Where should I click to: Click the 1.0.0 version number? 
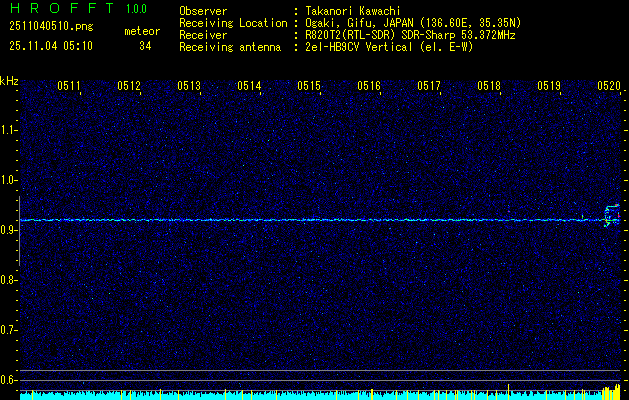click(x=136, y=8)
